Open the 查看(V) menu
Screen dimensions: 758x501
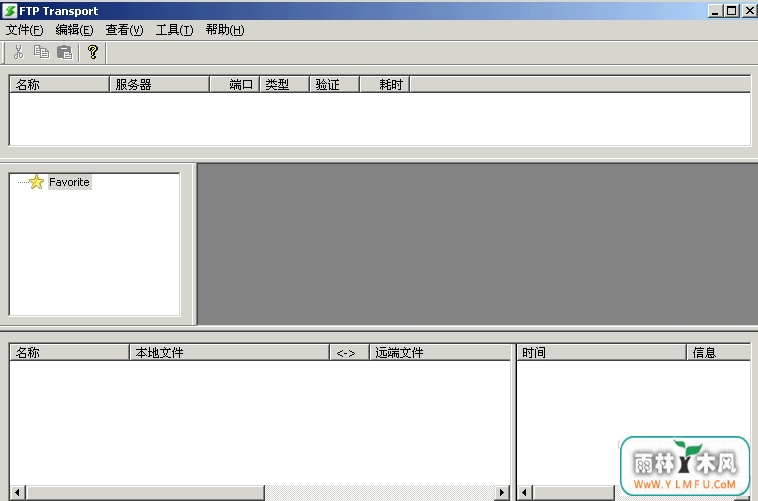[x=124, y=30]
